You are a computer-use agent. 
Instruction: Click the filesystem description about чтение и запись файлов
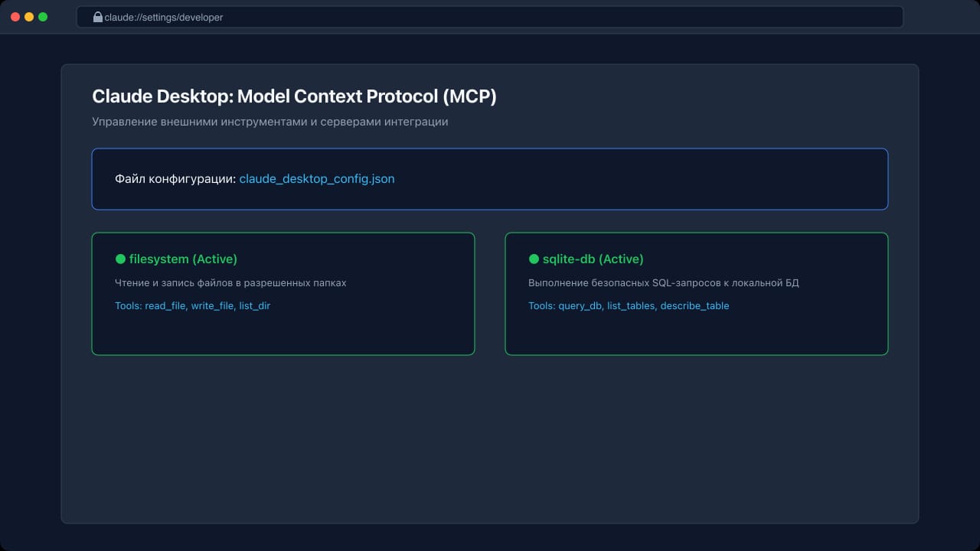tap(230, 283)
